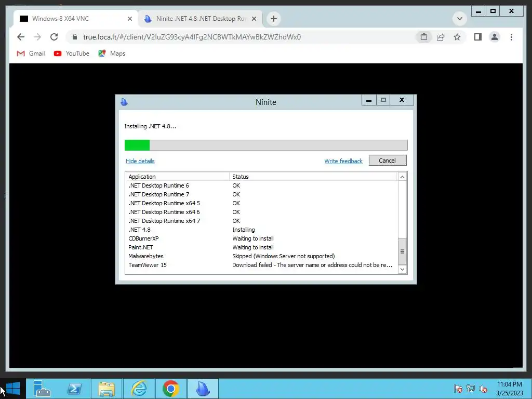Launch PowerShell from taskbar

click(74, 389)
